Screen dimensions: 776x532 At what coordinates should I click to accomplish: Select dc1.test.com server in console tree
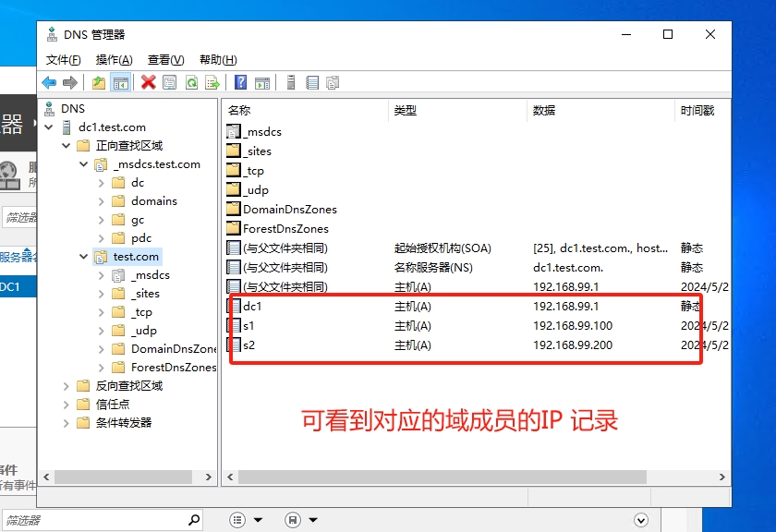pyautogui.click(x=112, y=127)
